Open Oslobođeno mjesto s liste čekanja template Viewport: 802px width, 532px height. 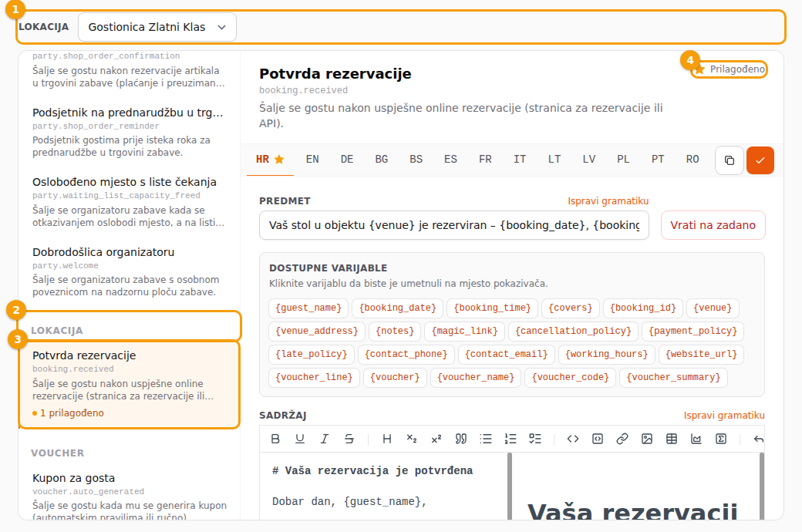click(x=130, y=201)
